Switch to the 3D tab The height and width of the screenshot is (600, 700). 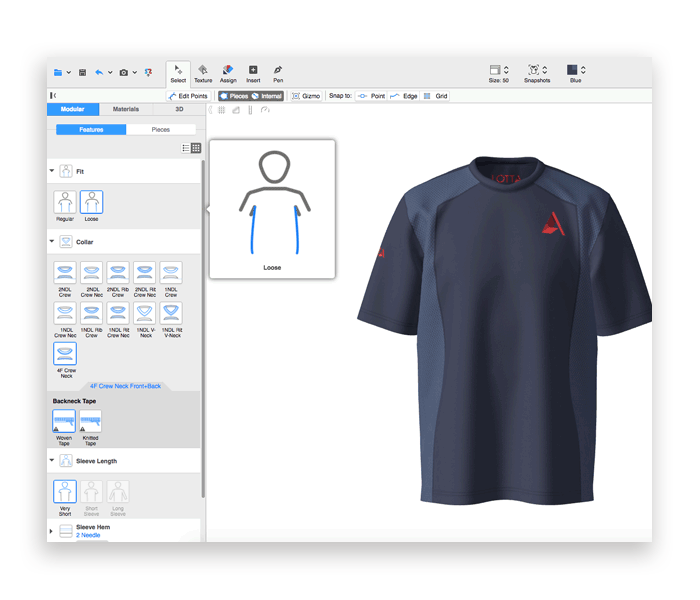pyautogui.click(x=179, y=109)
